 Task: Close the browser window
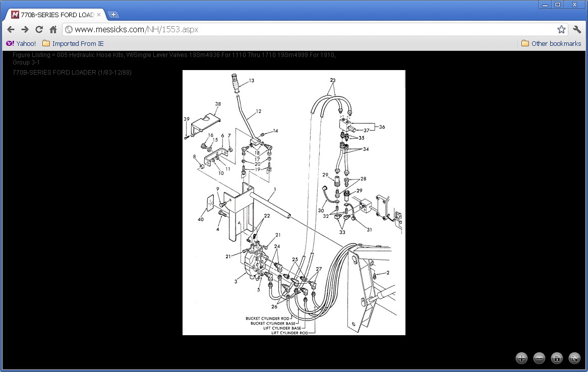click(574, 5)
